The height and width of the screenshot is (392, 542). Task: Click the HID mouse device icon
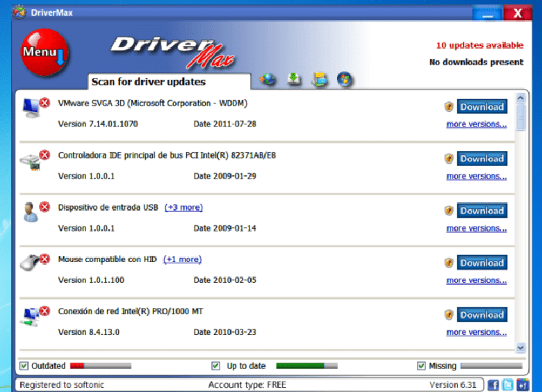click(x=30, y=263)
